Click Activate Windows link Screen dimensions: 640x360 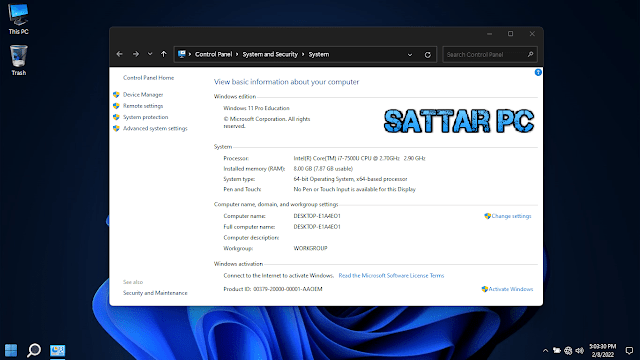(x=511, y=289)
